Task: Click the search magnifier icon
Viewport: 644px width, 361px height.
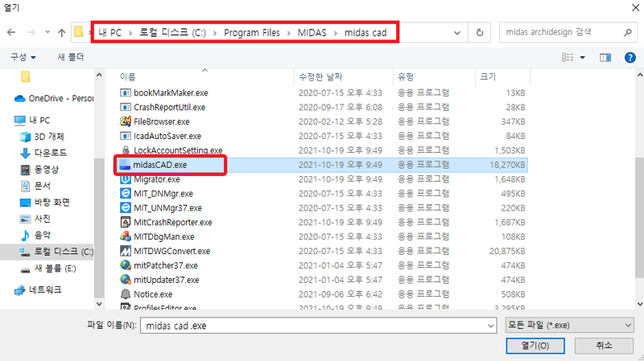Action: pos(628,32)
